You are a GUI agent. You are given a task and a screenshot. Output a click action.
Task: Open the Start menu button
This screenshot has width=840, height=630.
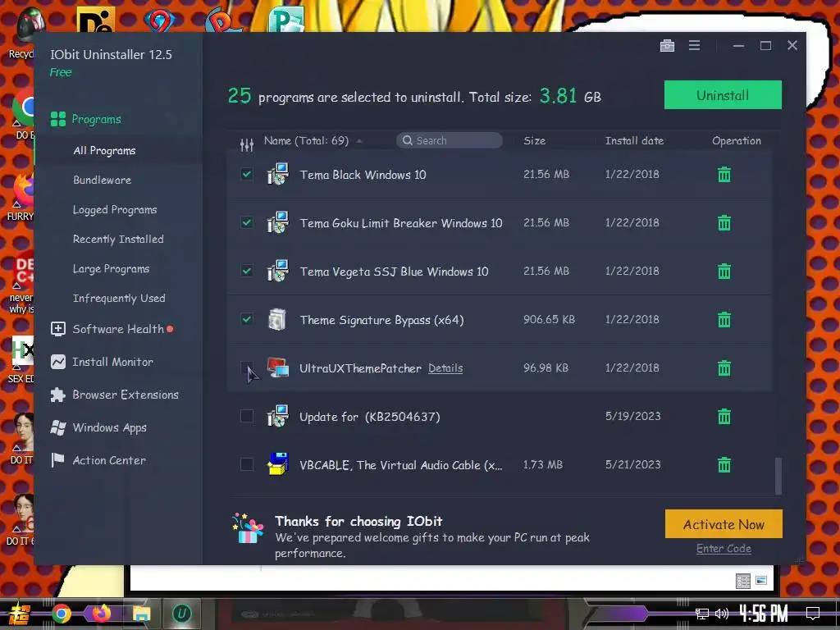pyautogui.click(x=19, y=614)
